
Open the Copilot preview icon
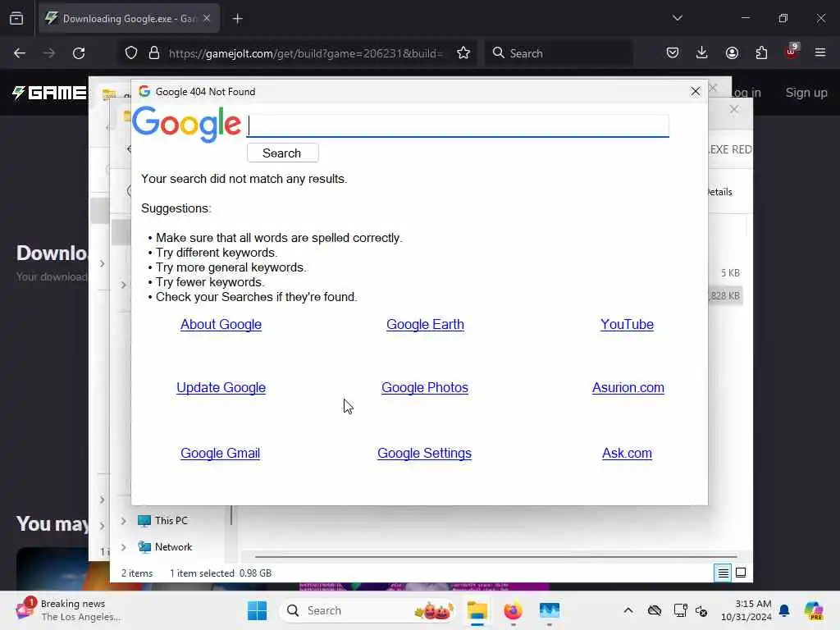(x=814, y=610)
